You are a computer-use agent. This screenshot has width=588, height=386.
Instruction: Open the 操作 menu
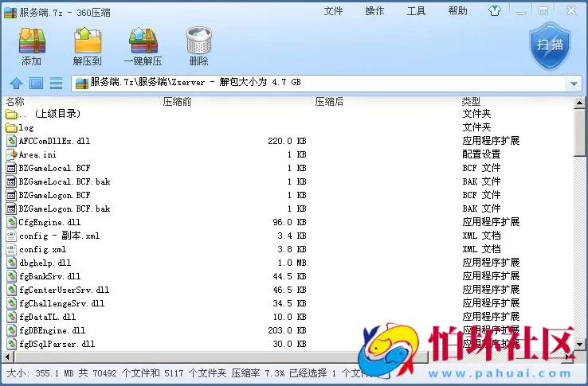coord(374,11)
